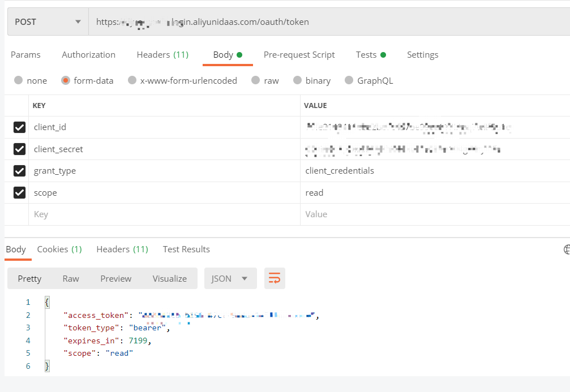Image resolution: width=570 pixels, height=392 pixels.
Task: Uncheck the client_secret row checkbox
Action: (x=19, y=149)
